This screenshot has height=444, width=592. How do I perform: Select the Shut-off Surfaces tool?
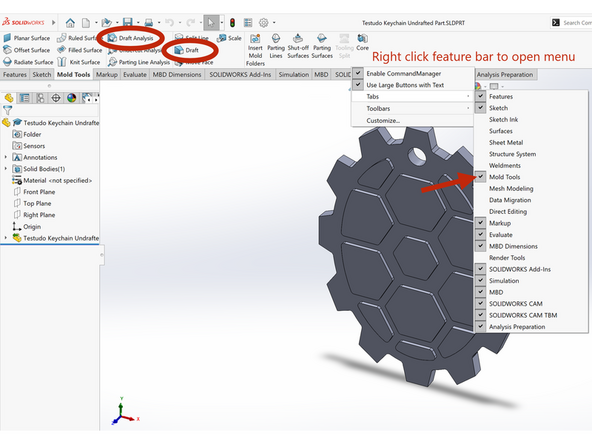pyautogui.click(x=298, y=46)
